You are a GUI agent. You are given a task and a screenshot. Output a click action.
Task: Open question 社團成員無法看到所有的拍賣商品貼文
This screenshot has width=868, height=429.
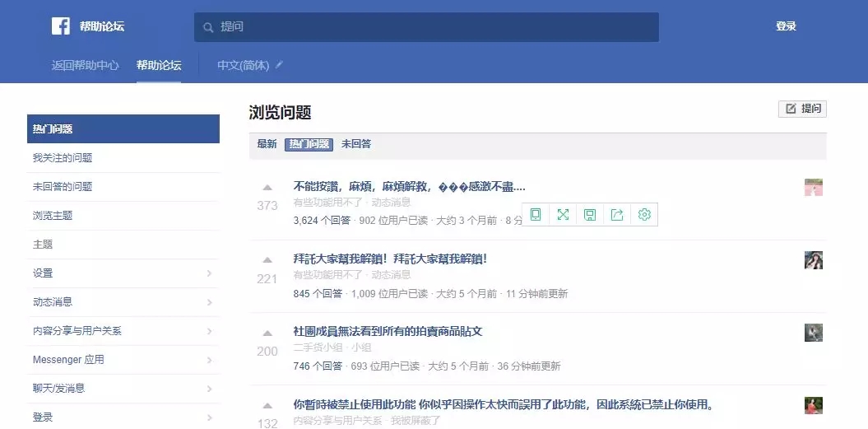(388, 332)
